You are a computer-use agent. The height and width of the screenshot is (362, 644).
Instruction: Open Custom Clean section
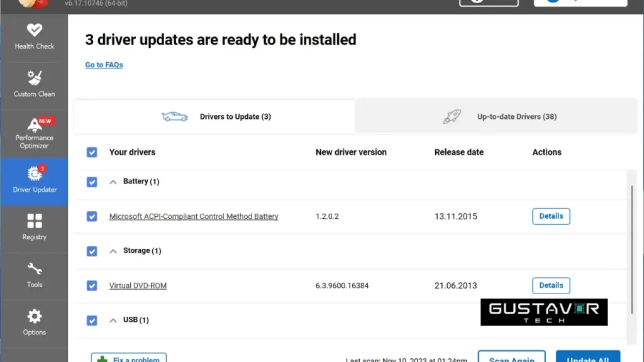pos(34,85)
